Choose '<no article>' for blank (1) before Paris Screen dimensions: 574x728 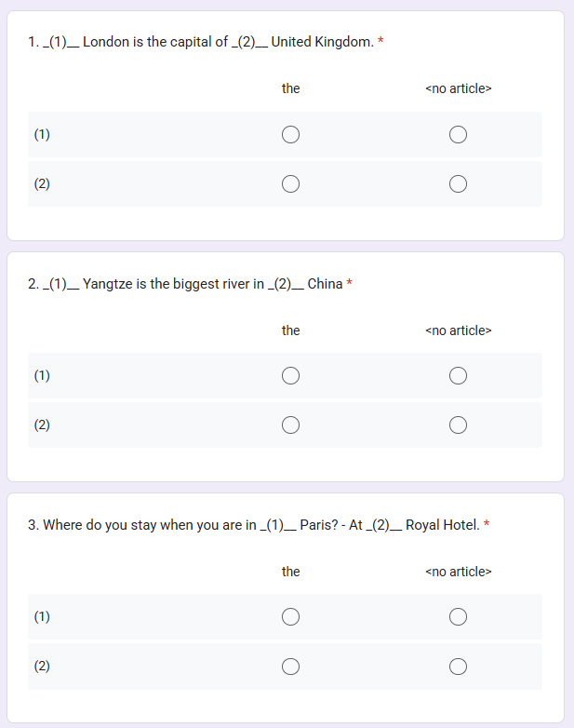click(x=458, y=617)
